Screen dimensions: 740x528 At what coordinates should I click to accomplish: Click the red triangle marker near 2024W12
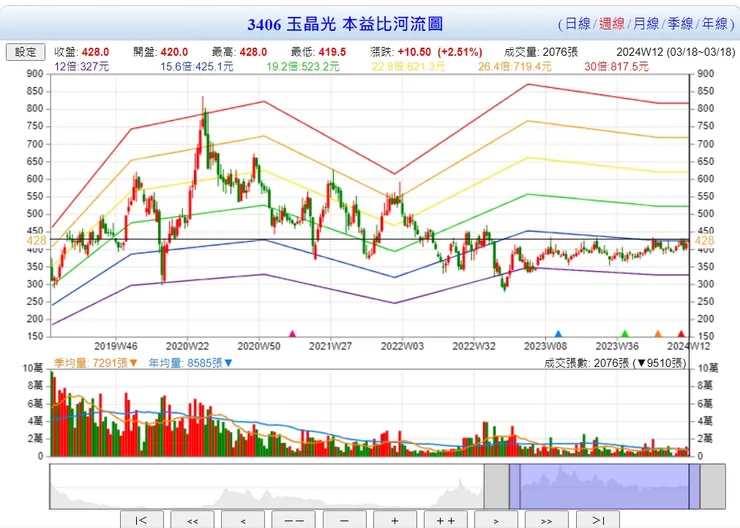pos(681,334)
